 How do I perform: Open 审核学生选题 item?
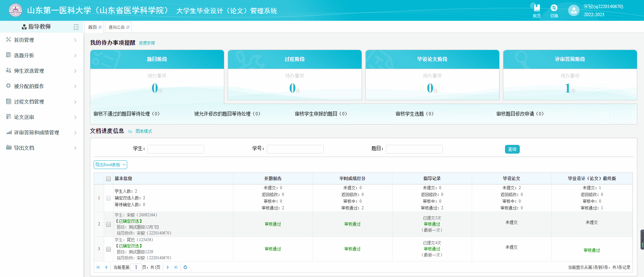click(x=415, y=114)
